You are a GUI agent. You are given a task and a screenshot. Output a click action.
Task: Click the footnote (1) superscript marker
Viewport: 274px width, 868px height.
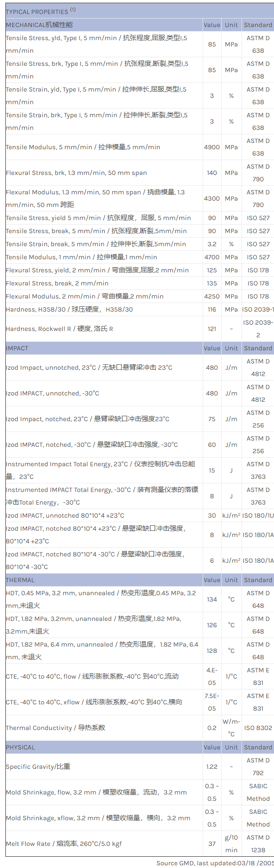click(73, 10)
